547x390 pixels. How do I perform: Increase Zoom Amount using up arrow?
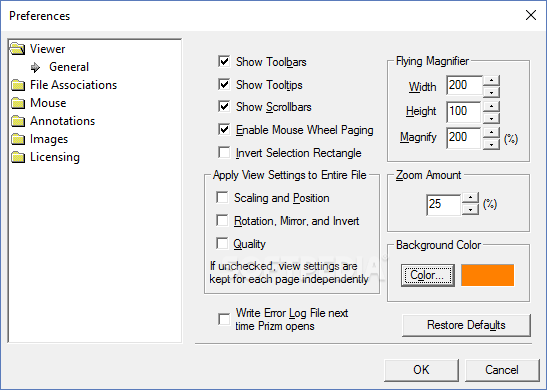471,198
